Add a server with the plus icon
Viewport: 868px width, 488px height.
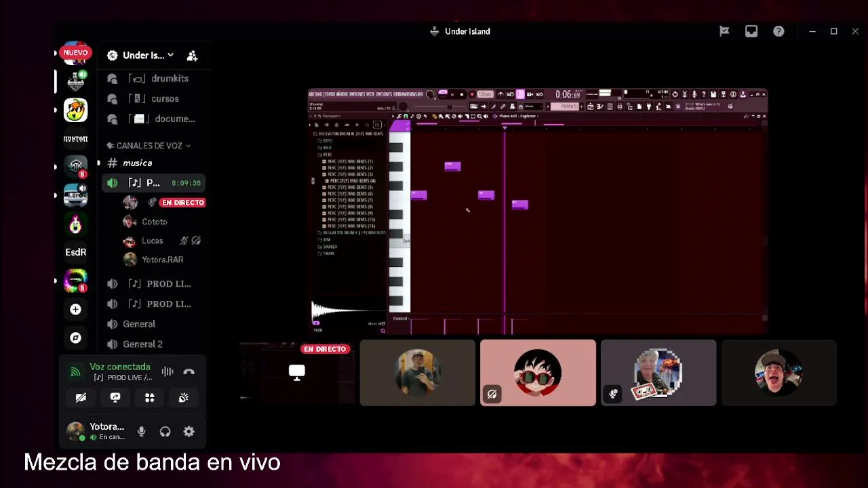pyautogui.click(x=75, y=309)
